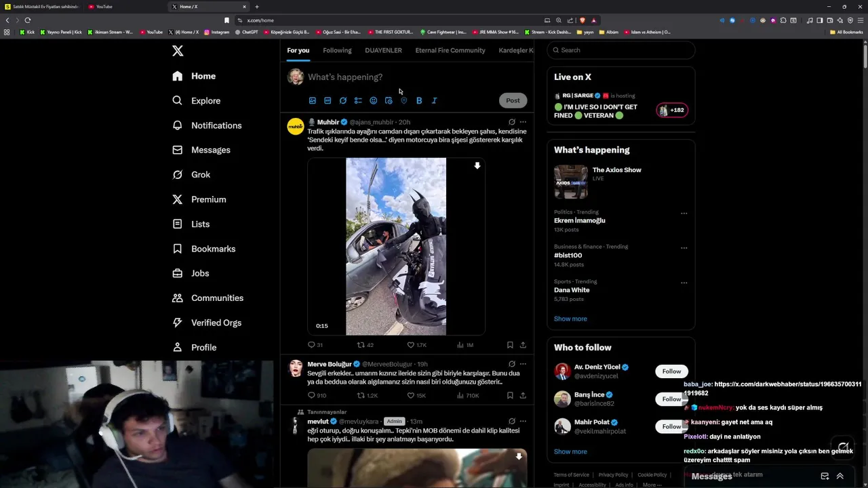Viewport: 868px width, 488px height.
Task: Like the Muhbir tweet
Action: pyautogui.click(x=416, y=345)
